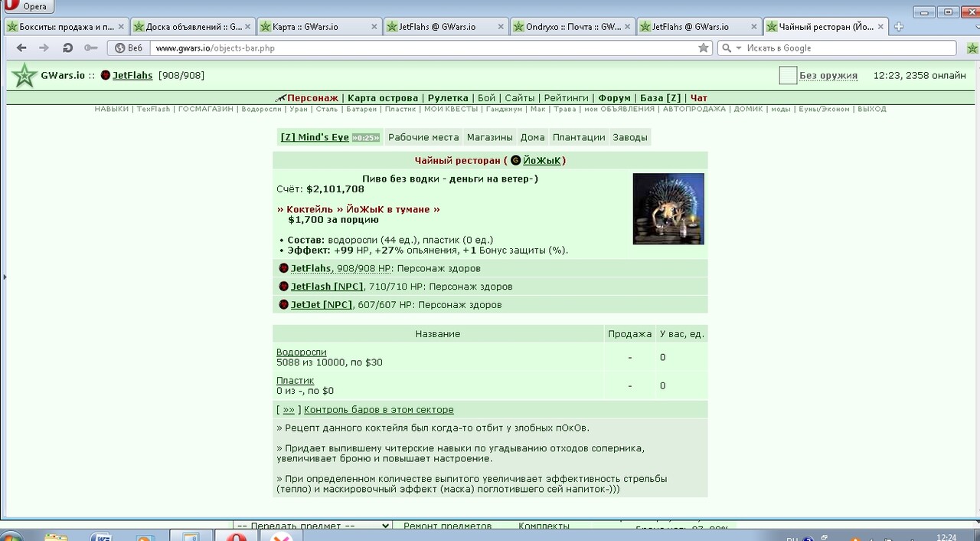Click the » link in brackets
This screenshot has width=980, height=541.
[x=289, y=409]
